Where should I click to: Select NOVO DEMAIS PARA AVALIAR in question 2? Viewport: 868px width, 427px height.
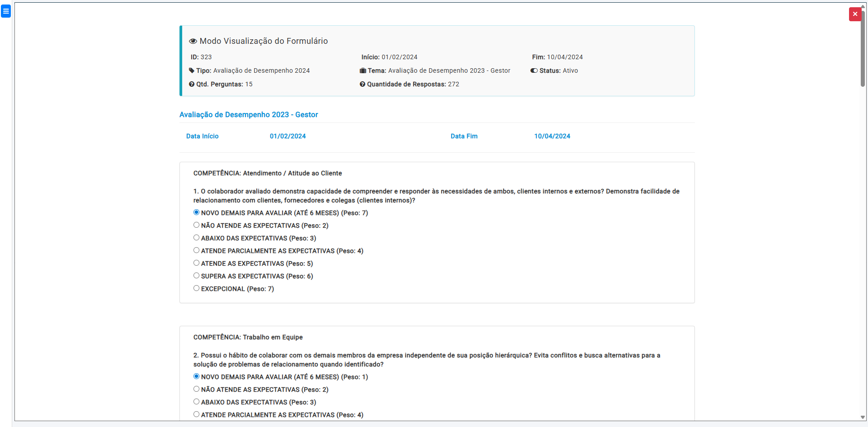pos(197,376)
